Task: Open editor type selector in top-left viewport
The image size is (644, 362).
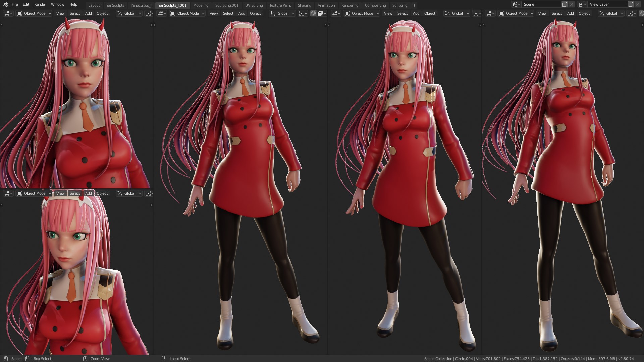Action: click(8, 13)
